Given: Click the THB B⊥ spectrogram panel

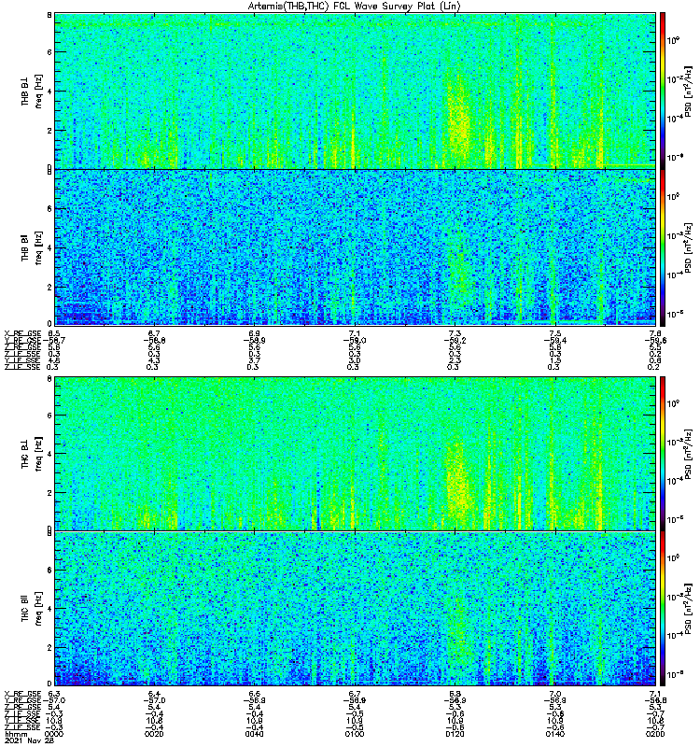Looking at the screenshot, I should [356, 91].
